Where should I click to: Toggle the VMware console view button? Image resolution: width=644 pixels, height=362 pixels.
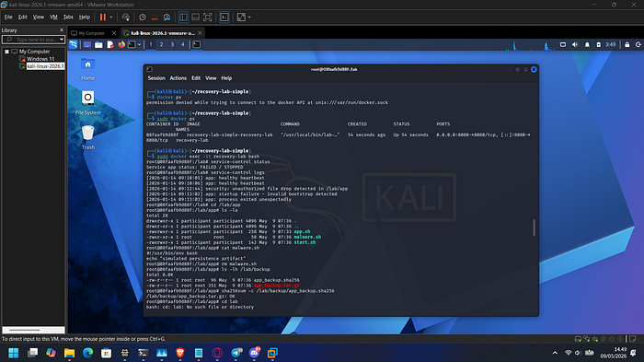224,18
